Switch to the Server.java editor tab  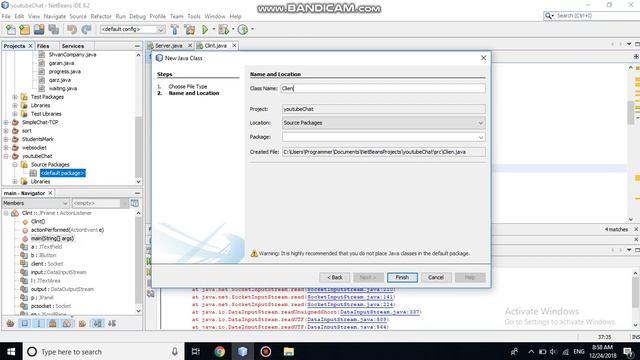(x=169, y=46)
